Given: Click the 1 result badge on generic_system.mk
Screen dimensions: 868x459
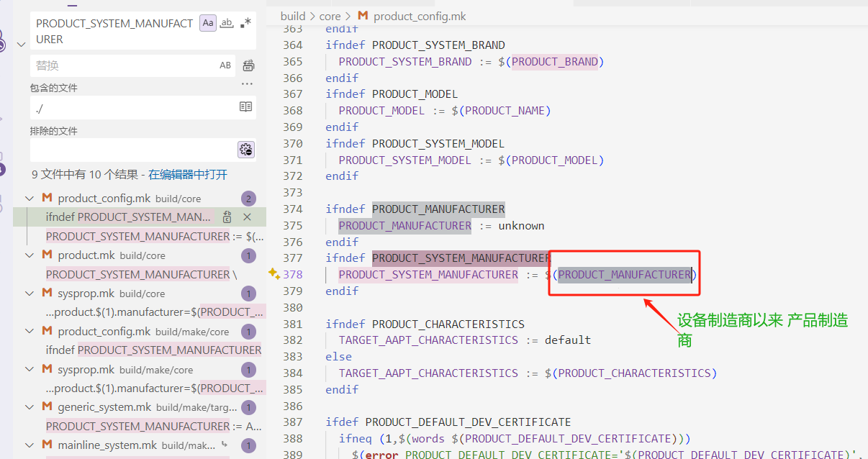Looking at the screenshot, I should coord(248,407).
